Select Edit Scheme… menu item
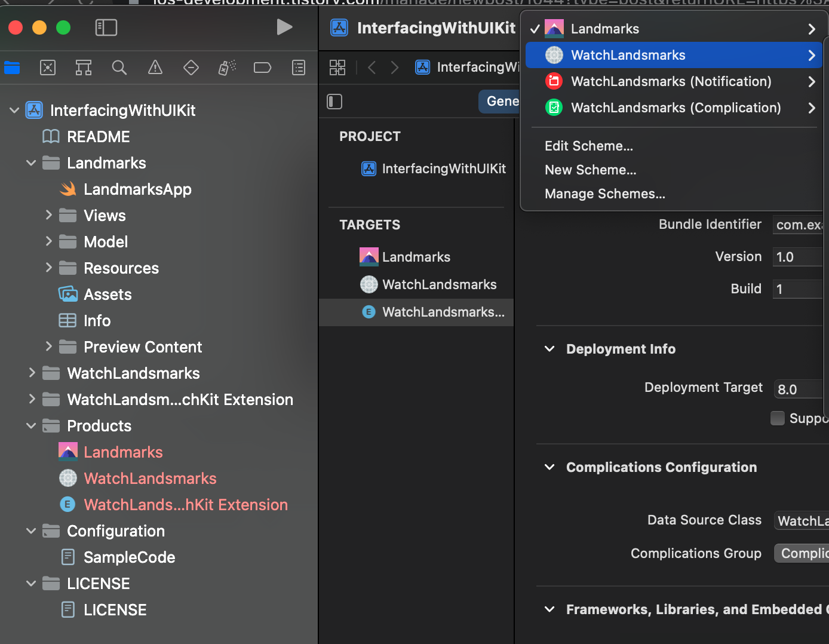The image size is (829, 644). tap(589, 146)
